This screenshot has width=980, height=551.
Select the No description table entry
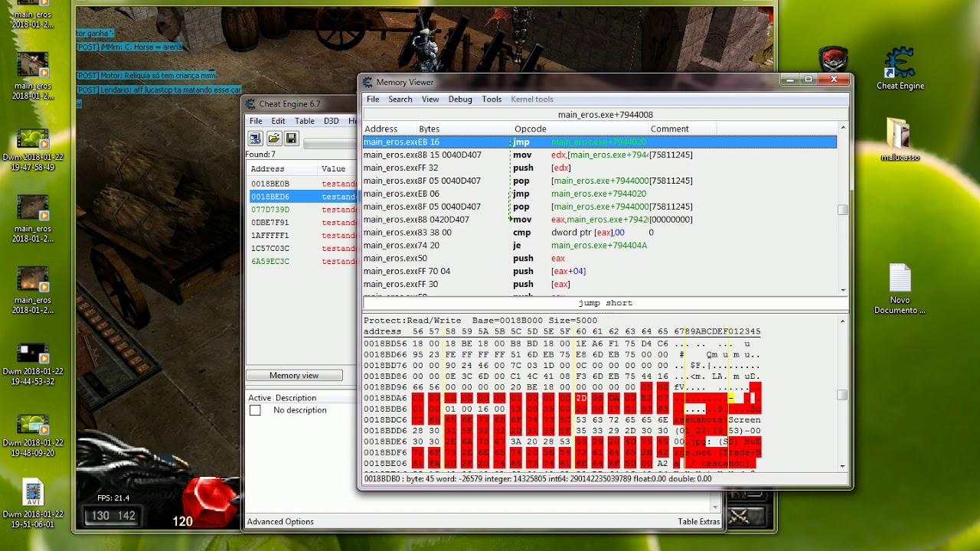tap(299, 410)
